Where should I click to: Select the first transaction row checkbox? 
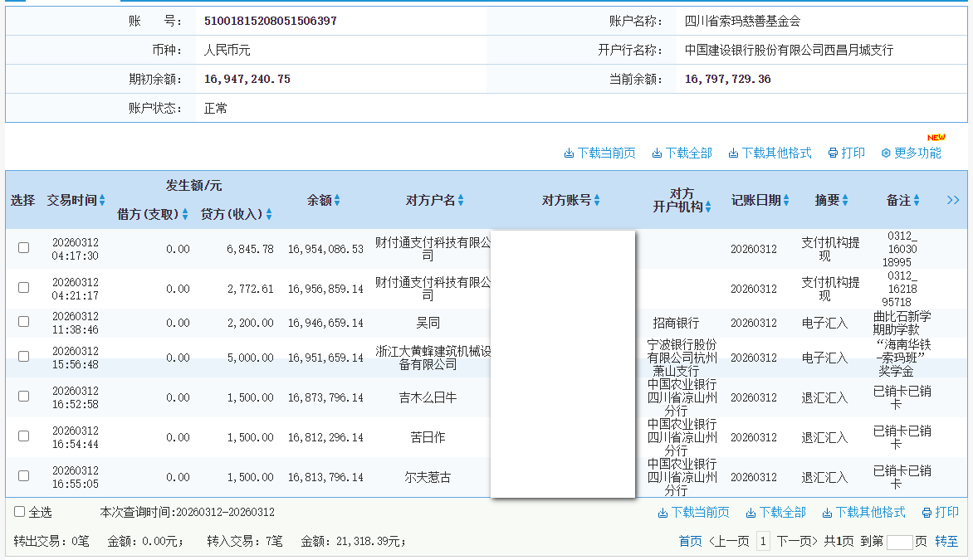[x=24, y=248]
